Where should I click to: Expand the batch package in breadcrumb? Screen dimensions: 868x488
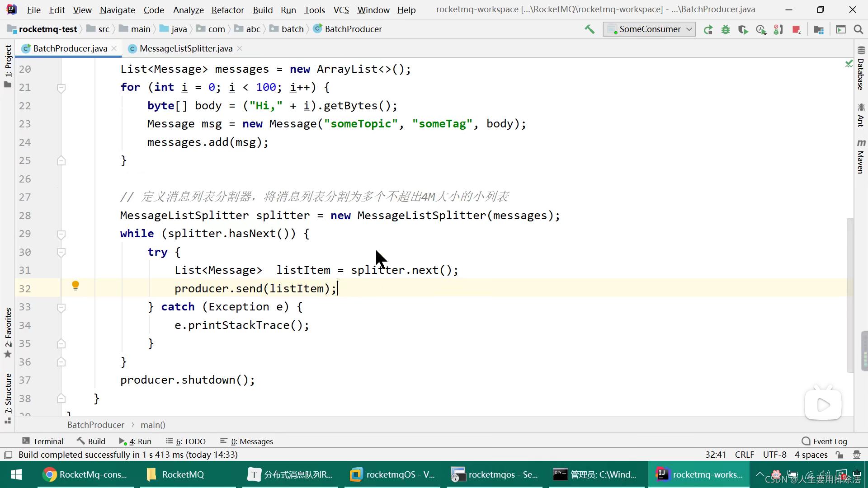(x=292, y=29)
